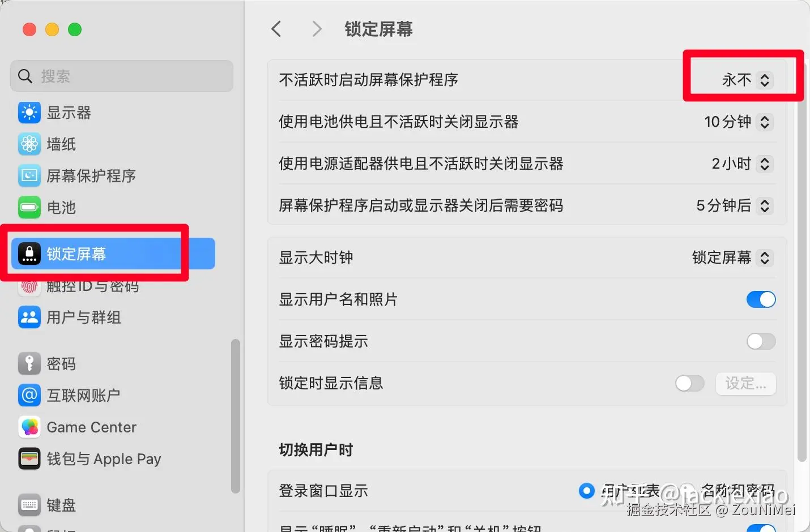Open 互联网账户 at-sign icon
Viewport: 810px width, 532px height.
[x=29, y=396]
